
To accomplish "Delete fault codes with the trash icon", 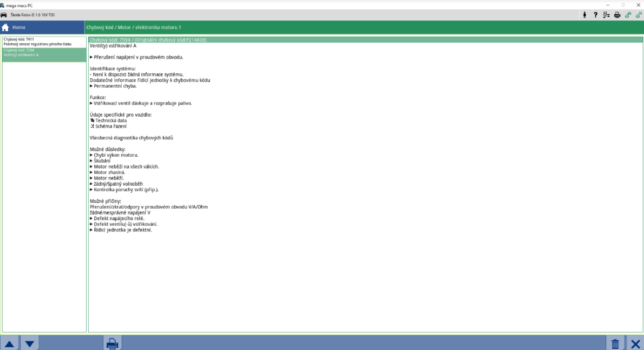I will coord(615,344).
